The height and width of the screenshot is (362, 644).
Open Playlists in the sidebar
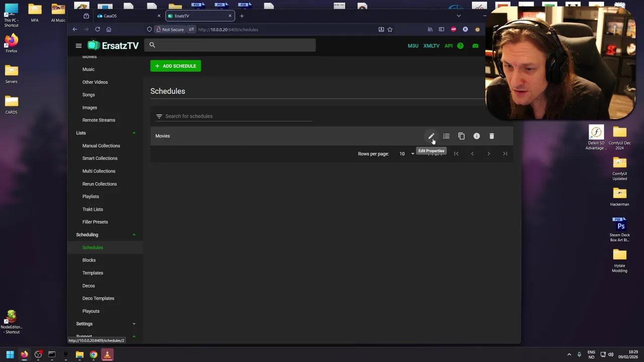tap(91, 197)
